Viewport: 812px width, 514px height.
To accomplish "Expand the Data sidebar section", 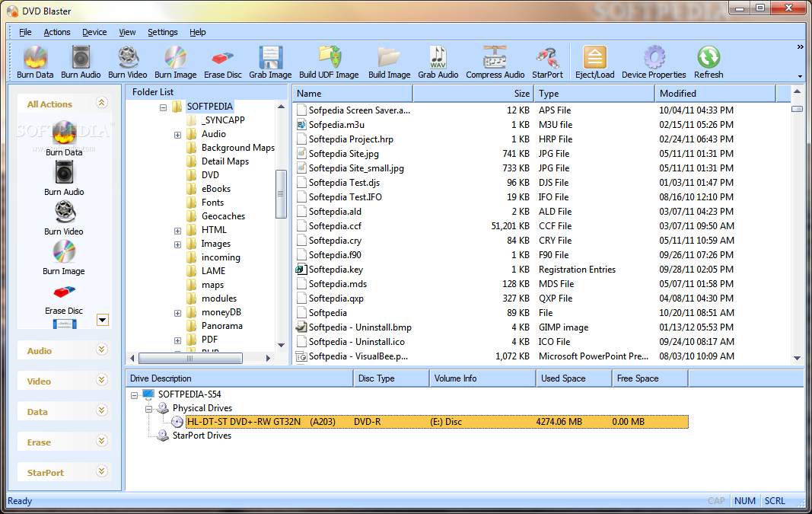I will 101,411.
